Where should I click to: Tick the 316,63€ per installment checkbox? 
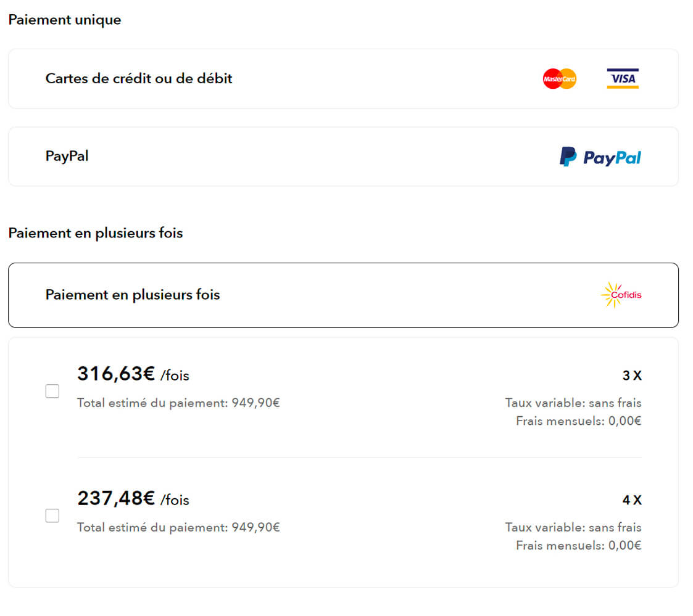coord(52,391)
